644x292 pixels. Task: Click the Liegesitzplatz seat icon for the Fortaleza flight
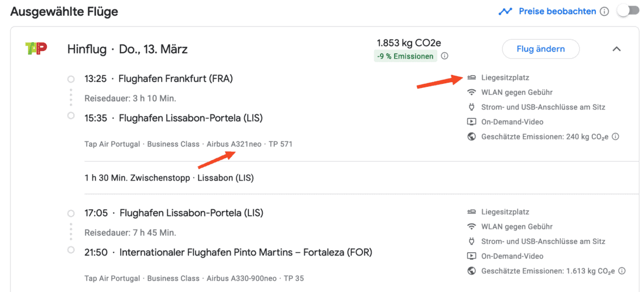pyautogui.click(x=471, y=212)
